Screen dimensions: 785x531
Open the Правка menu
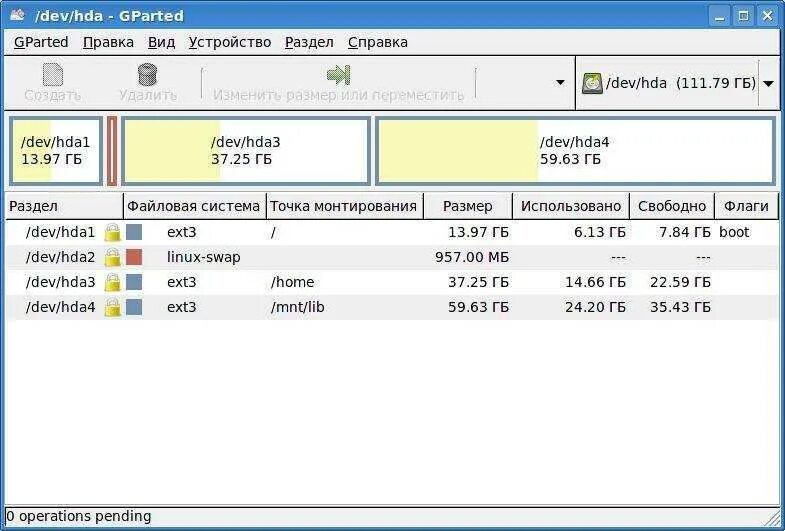pyautogui.click(x=108, y=42)
